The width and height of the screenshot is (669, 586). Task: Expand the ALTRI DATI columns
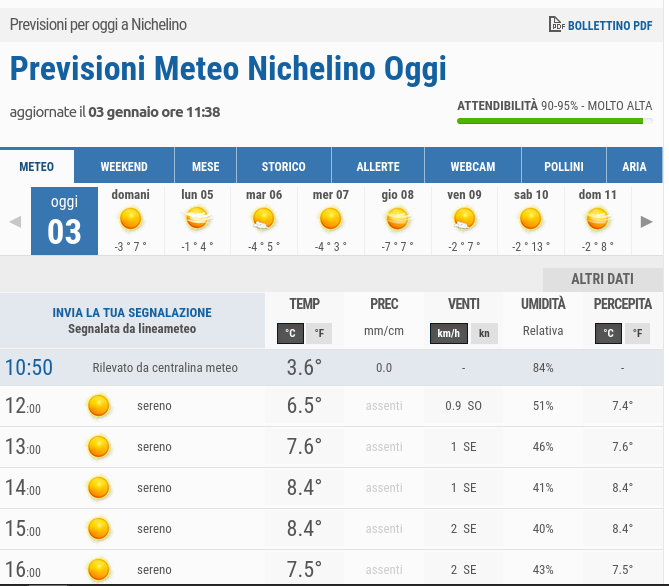(602, 279)
